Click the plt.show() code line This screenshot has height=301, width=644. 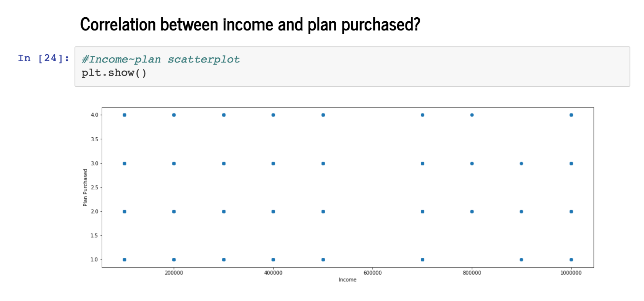pyautogui.click(x=114, y=73)
